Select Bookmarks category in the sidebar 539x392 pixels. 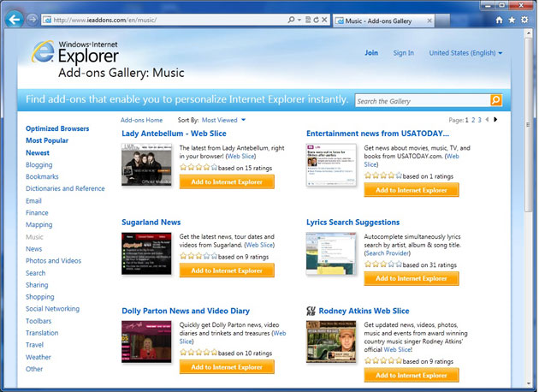point(42,176)
